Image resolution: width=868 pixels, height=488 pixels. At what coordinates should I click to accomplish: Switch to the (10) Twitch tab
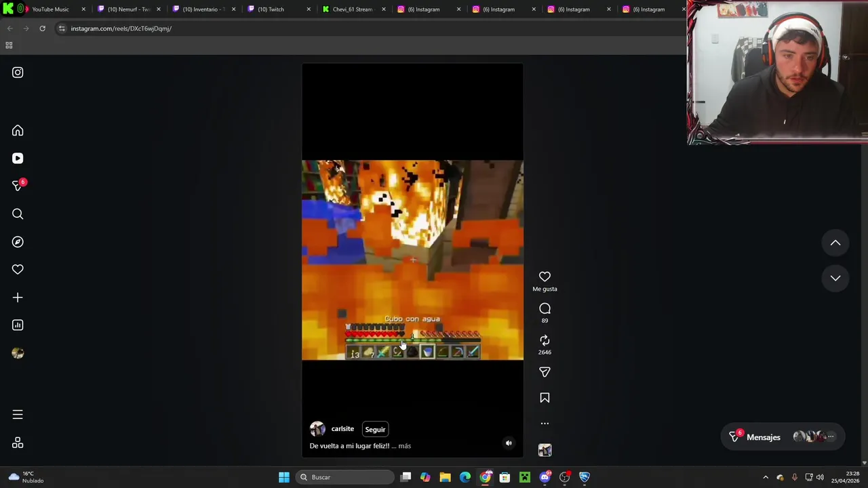click(x=279, y=9)
